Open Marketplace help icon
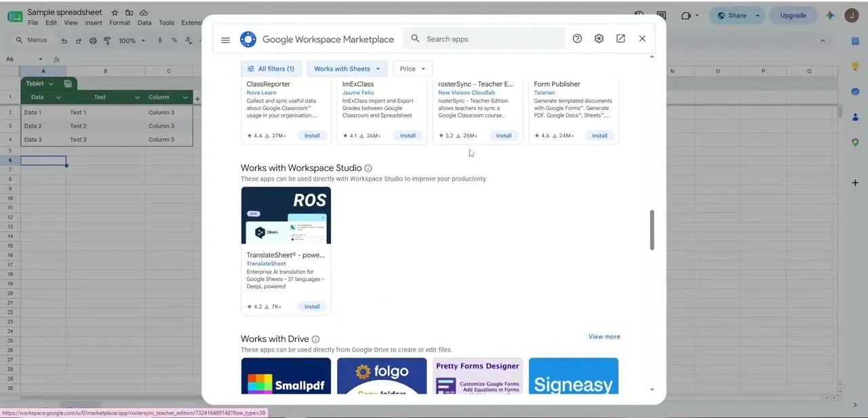This screenshot has height=418, width=868. click(x=577, y=39)
